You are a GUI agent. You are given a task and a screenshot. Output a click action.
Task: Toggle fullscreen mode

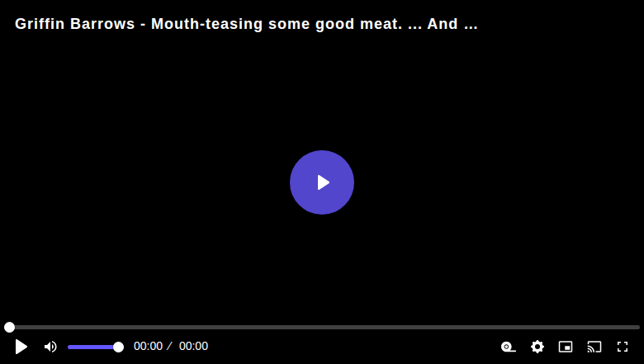[623, 347]
